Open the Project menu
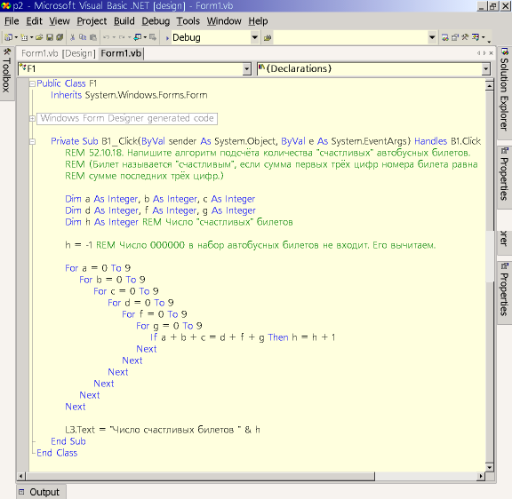This screenshot has height=499, width=512. click(92, 21)
